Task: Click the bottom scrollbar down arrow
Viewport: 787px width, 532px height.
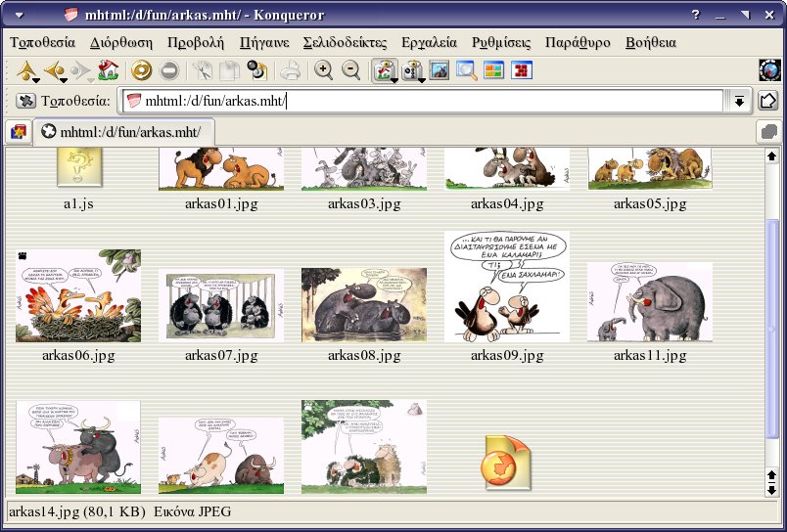Action: (772, 490)
